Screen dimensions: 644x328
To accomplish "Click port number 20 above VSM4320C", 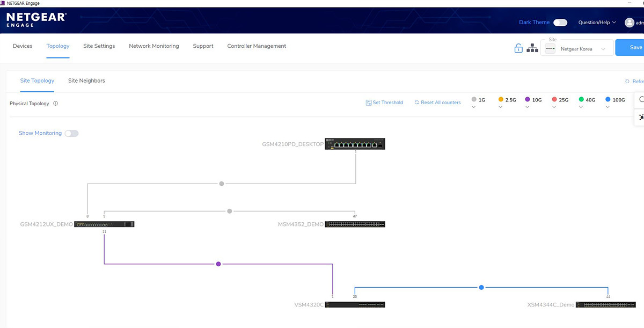I will (x=355, y=296).
